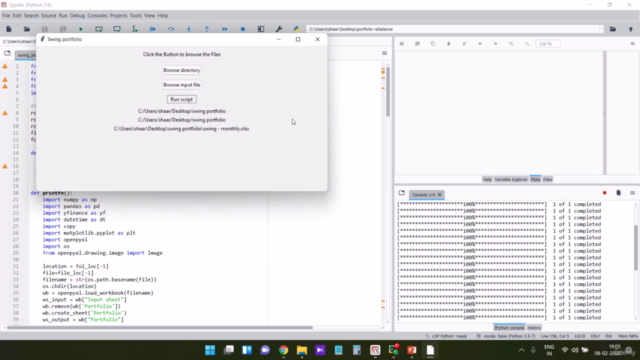The image size is (640, 360).
Task: Open PYTHONPATH manager Python icon
Action: click(297, 29)
